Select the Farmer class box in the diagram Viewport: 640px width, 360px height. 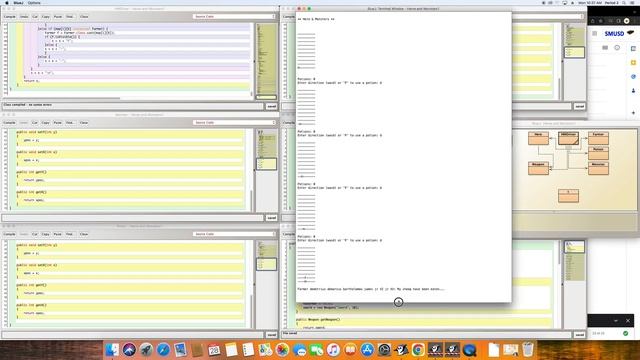[598, 138]
